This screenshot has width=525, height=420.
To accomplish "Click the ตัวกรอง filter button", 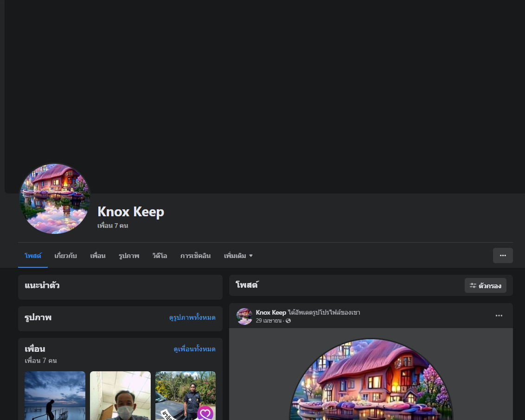I will click(x=485, y=286).
